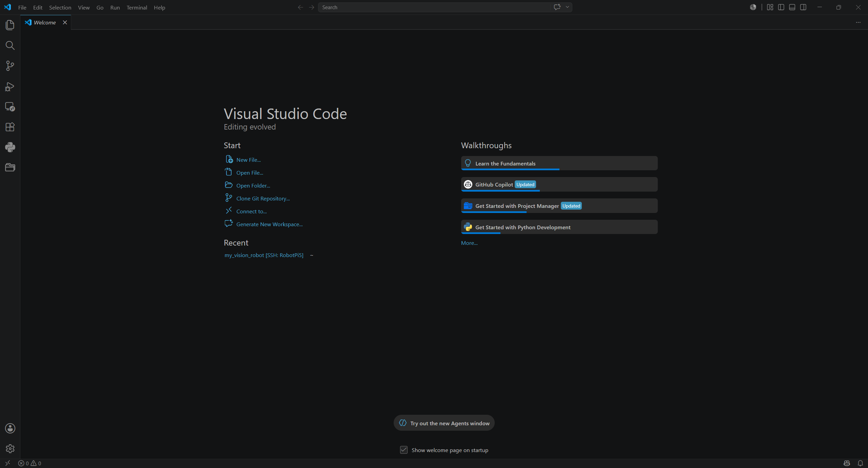This screenshot has width=868, height=468.
Task: Click Clone Git Repository... link
Action: (x=263, y=198)
